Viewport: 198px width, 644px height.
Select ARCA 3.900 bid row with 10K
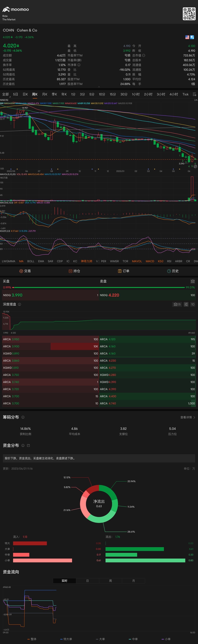(x=50, y=346)
